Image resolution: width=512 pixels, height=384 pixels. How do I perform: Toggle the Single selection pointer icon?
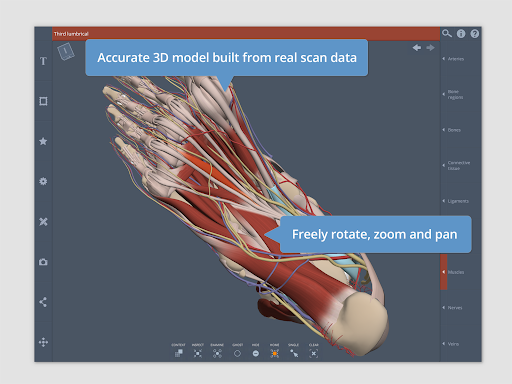[x=294, y=353]
